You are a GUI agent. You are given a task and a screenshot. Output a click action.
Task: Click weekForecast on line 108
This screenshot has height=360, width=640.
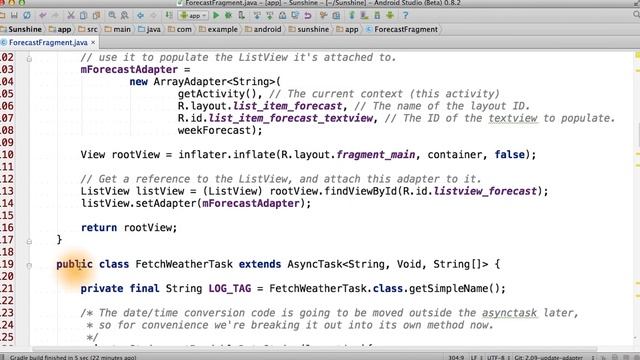(x=214, y=130)
